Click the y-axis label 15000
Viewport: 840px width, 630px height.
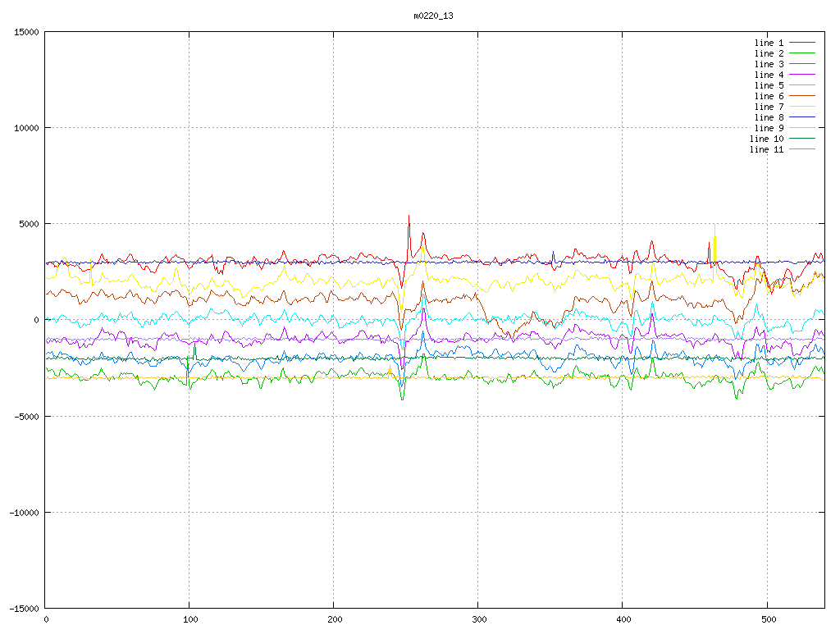click(x=26, y=32)
